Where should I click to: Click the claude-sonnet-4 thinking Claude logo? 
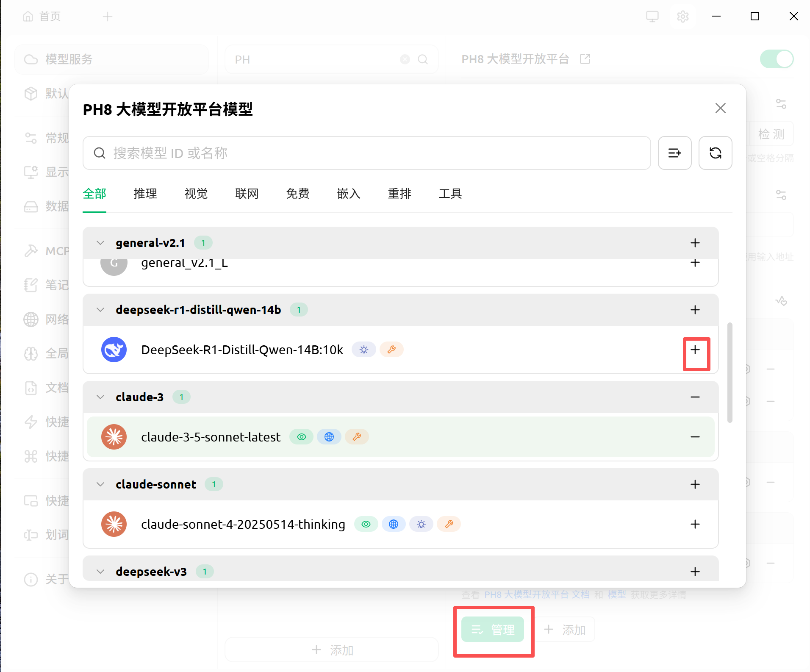(x=114, y=524)
